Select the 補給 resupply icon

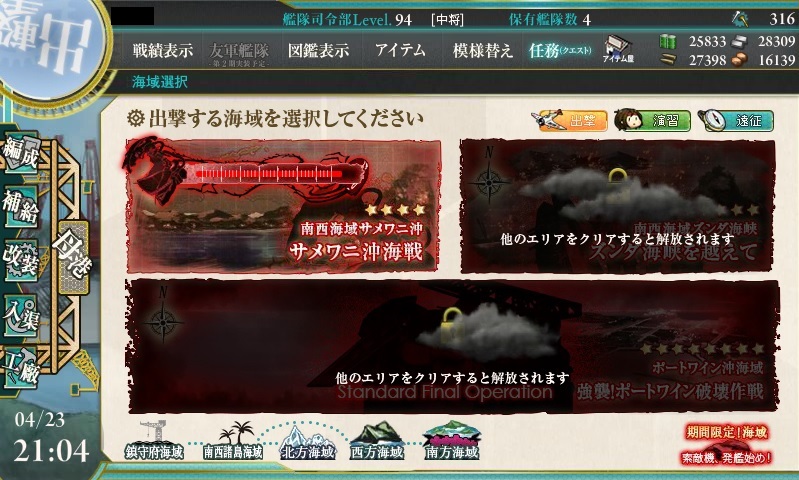pos(20,206)
